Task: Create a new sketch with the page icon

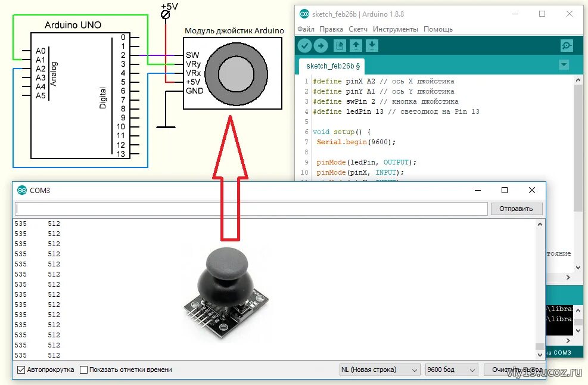Action: coord(340,46)
